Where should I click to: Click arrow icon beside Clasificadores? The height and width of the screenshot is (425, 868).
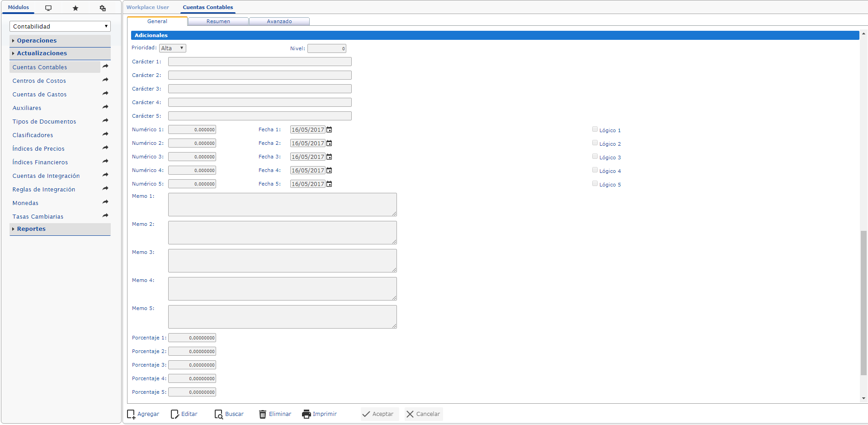[x=105, y=134]
